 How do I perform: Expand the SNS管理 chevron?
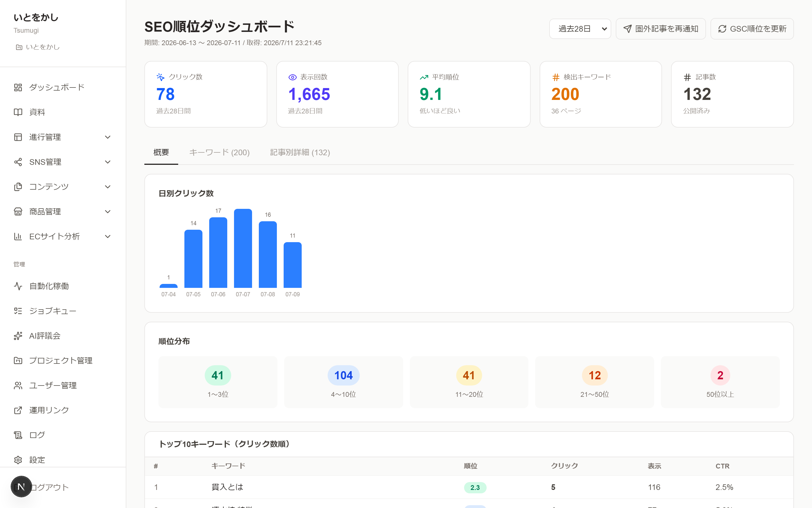click(108, 162)
